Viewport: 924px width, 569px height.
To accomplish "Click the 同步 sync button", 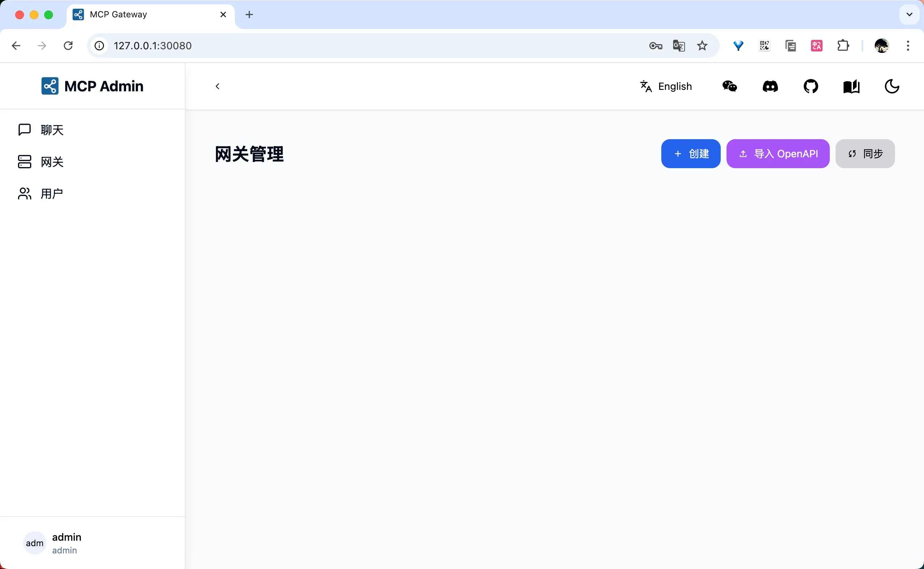I will tap(865, 154).
